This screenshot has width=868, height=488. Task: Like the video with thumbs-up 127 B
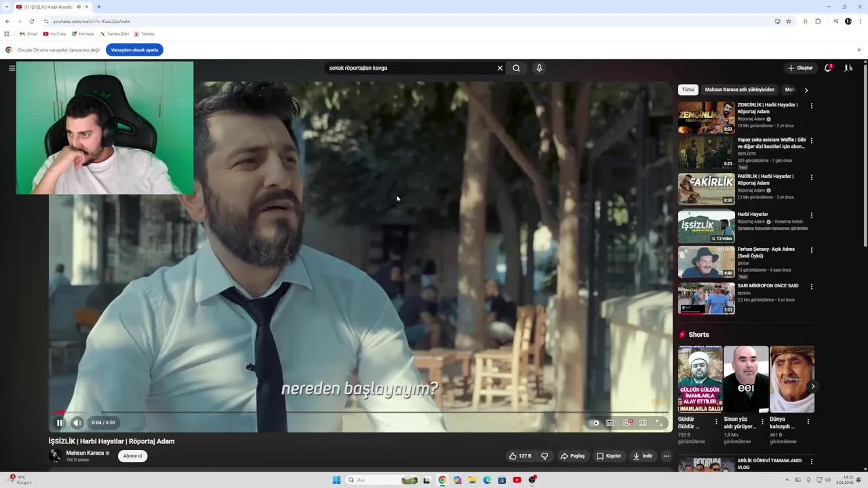[x=519, y=456]
